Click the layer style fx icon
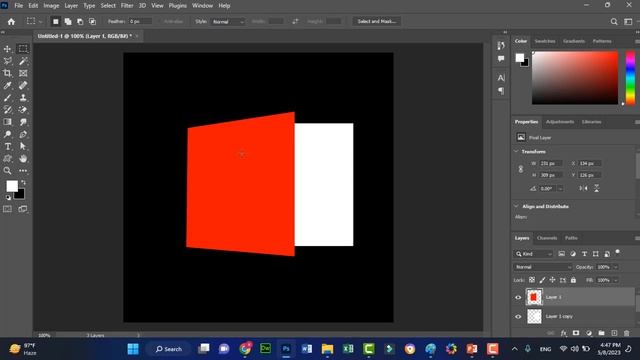640x360 pixels. tap(564, 333)
